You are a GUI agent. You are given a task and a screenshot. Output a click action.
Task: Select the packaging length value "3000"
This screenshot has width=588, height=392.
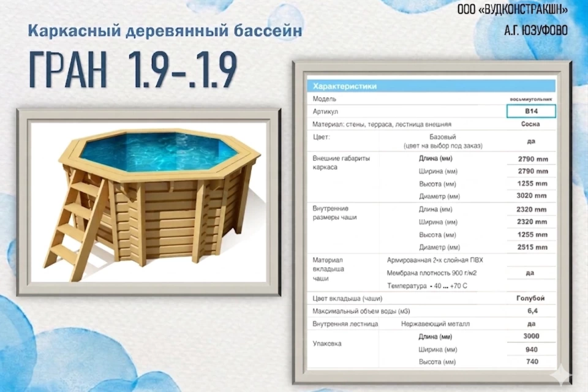click(532, 336)
